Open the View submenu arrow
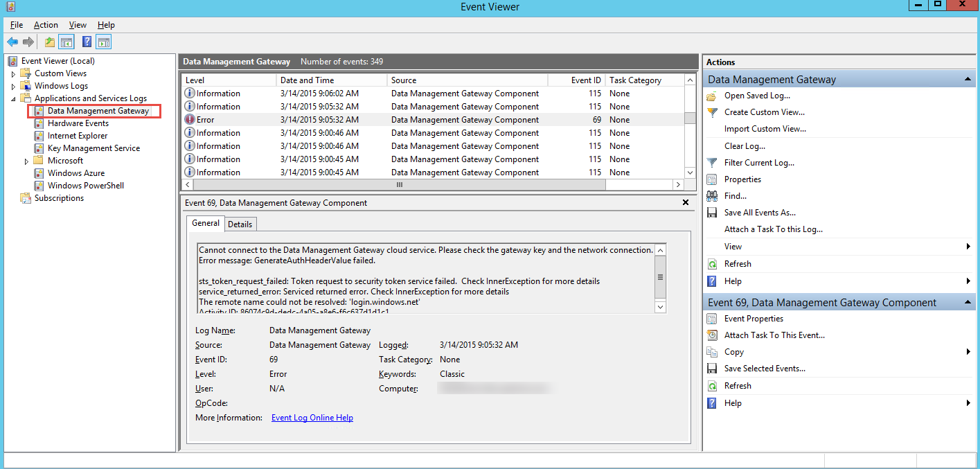This screenshot has height=469, width=980. [968, 247]
